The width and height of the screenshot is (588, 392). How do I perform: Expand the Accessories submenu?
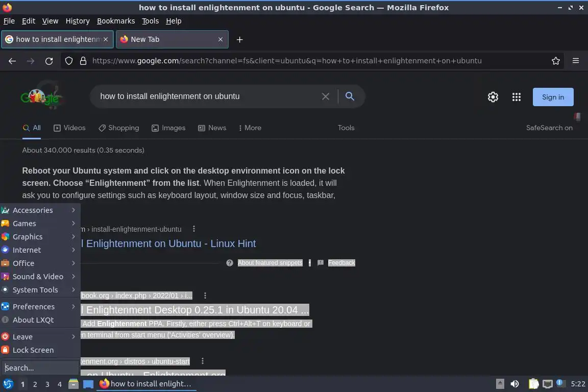tap(40, 210)
